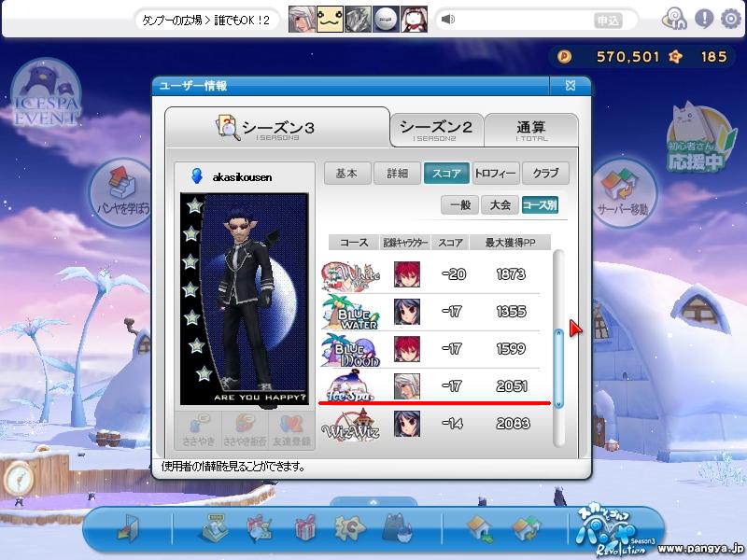Screen dimensions: 747x560
Task: Click the ささやき拒否 block whisper button
Action: point(245,430)
